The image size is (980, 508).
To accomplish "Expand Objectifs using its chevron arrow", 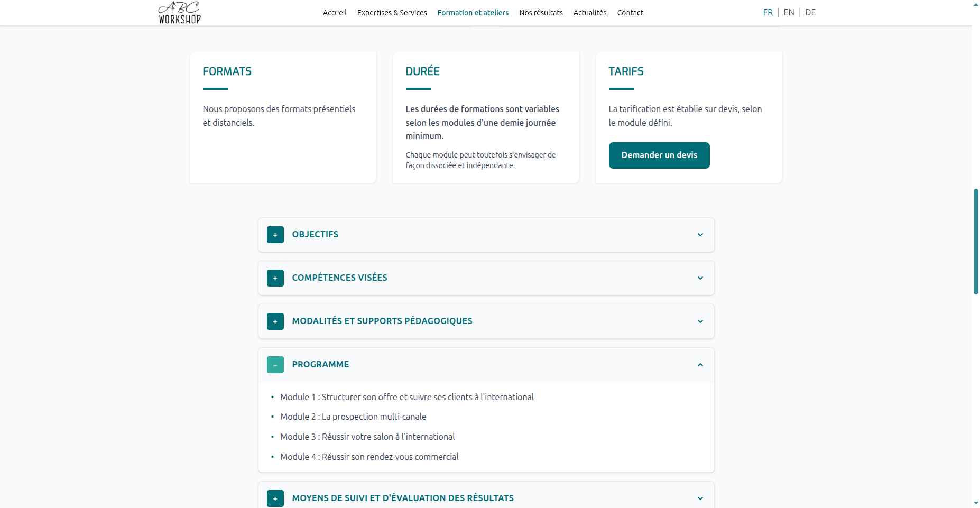I will pyautogui.click(x=700, y=235).
